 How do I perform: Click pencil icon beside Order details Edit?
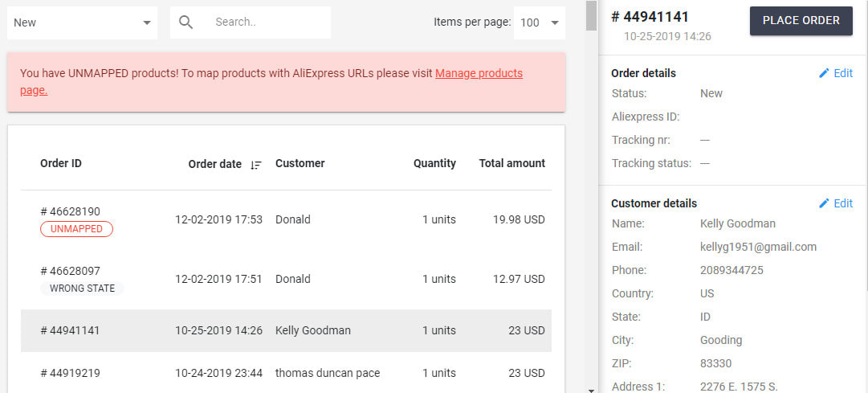(x=825, y=73)
